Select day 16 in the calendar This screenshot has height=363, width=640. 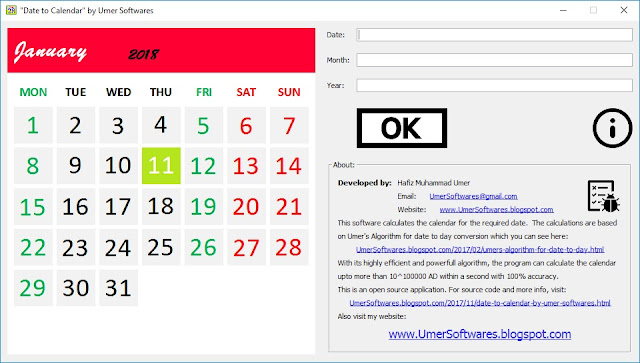coord(76,207)
